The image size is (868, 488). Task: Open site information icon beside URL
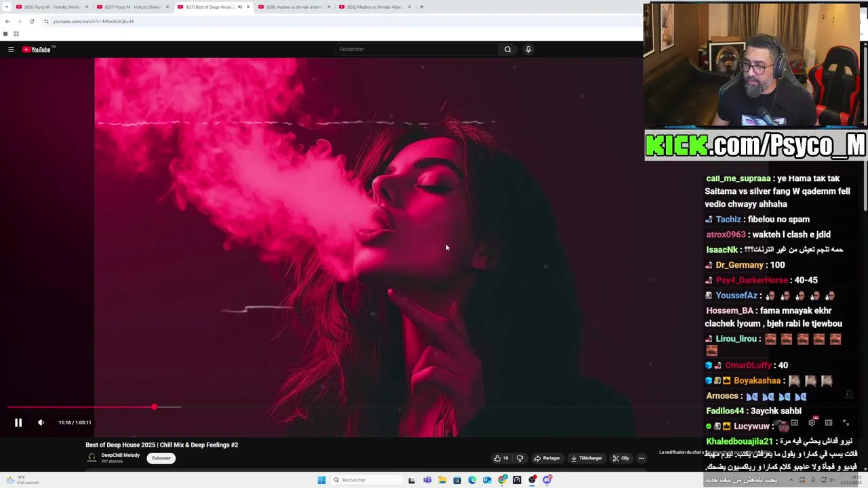pos(46,21)
